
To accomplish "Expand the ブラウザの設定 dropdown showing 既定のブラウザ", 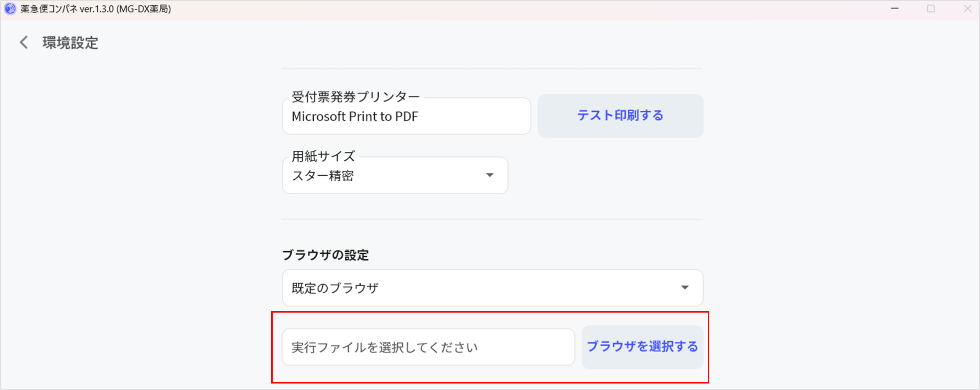I will pyautogui.click(x=492, y=288).
